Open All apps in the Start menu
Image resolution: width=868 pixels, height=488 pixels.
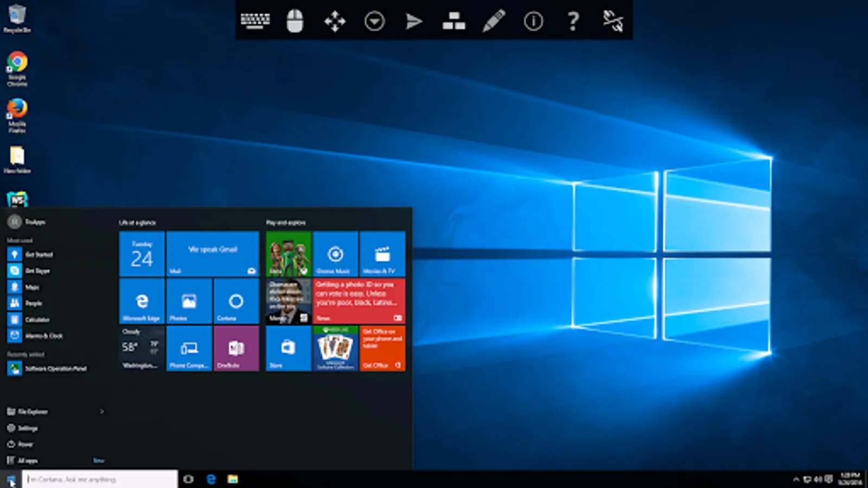click(x=27, y=460)
